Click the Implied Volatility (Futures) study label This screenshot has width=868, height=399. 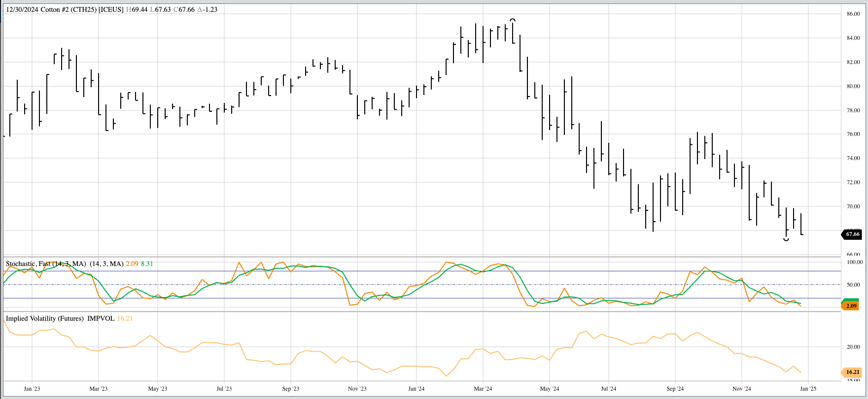[x=45, y=319]
